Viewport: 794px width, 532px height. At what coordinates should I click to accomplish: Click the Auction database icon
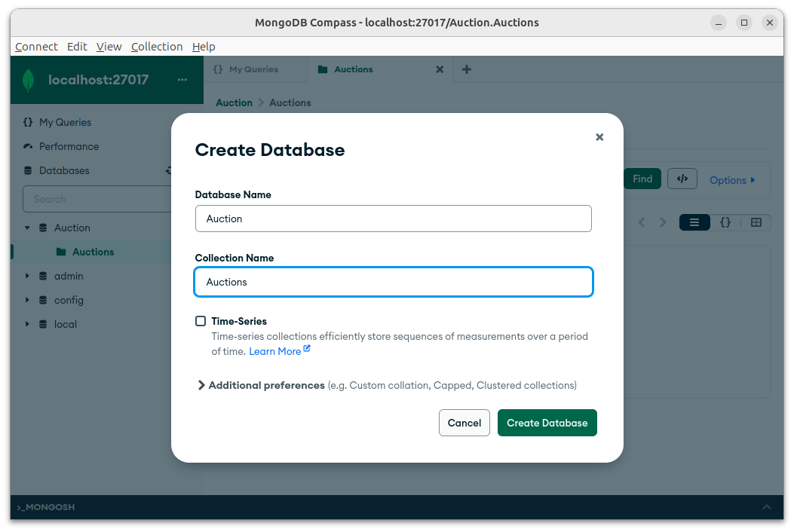[43, 228]
